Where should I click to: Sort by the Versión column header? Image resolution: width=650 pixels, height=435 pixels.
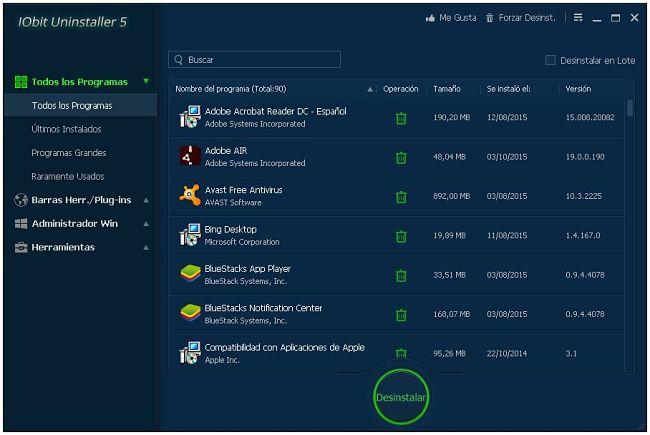pos(578,89)
